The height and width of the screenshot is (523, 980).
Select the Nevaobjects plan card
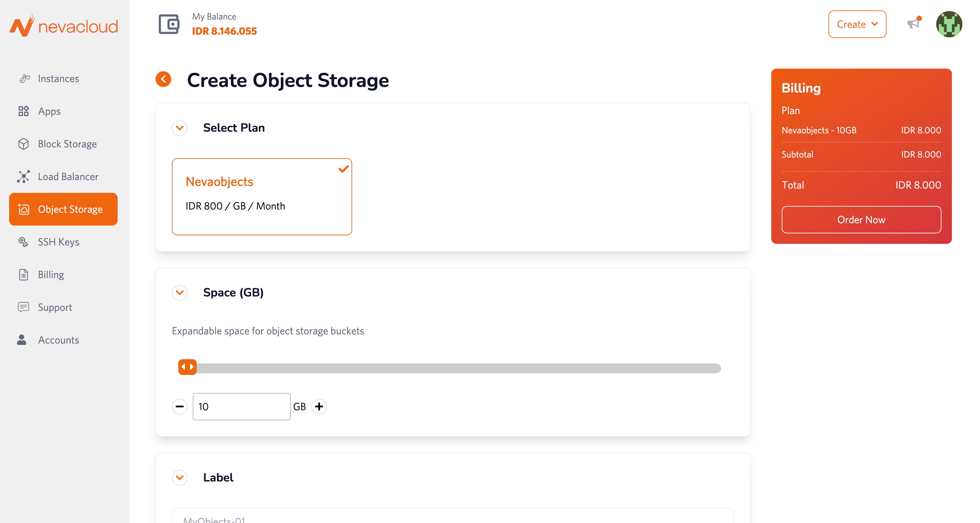[262, 197]
